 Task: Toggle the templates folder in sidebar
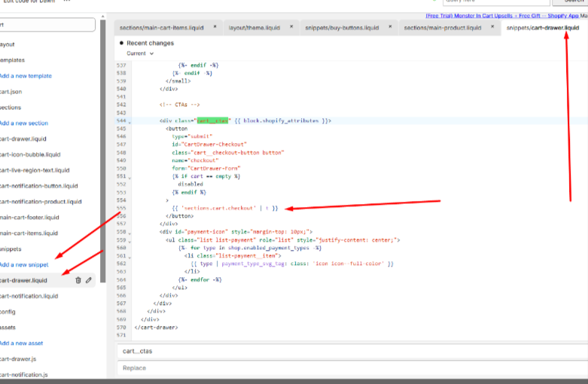[x=12, y=60]
